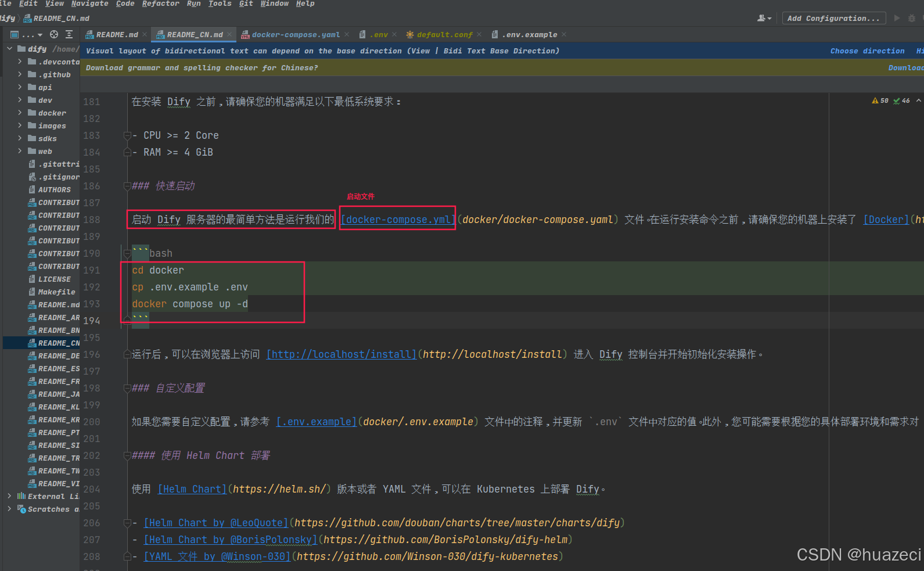Click the Helm Chart by @LeoQuote link

tap(216, 523)
